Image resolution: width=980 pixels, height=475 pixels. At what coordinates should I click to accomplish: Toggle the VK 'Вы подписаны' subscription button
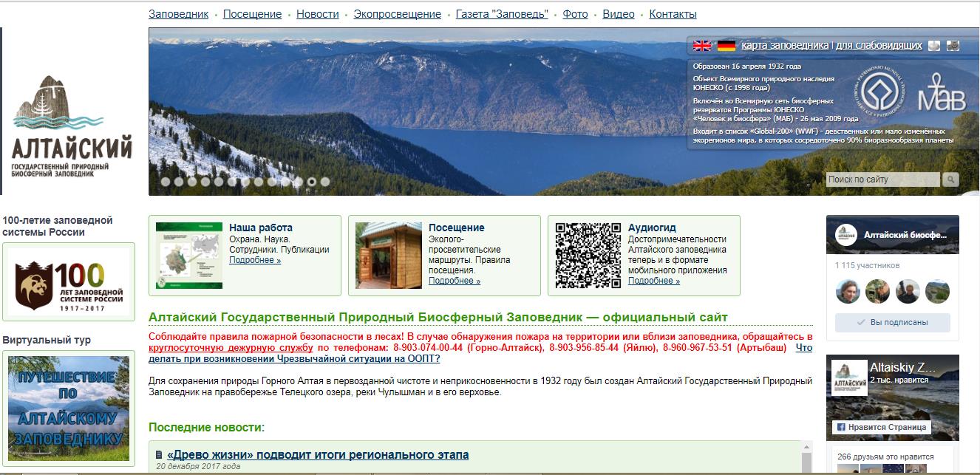(x=891, y=323)
